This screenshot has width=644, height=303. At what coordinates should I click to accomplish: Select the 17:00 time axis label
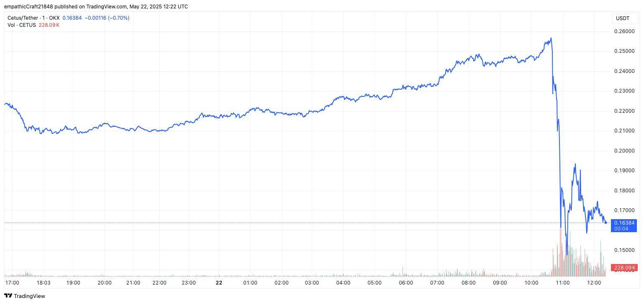tap(12, 283)
